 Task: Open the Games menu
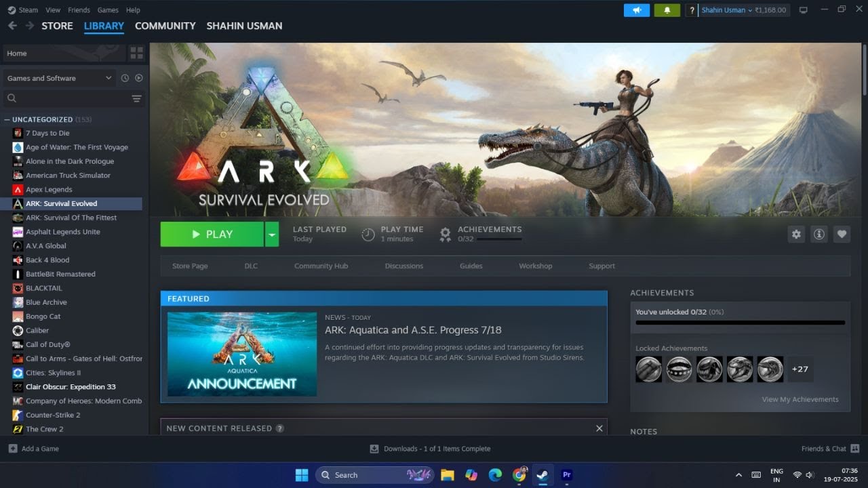point(108,10)
